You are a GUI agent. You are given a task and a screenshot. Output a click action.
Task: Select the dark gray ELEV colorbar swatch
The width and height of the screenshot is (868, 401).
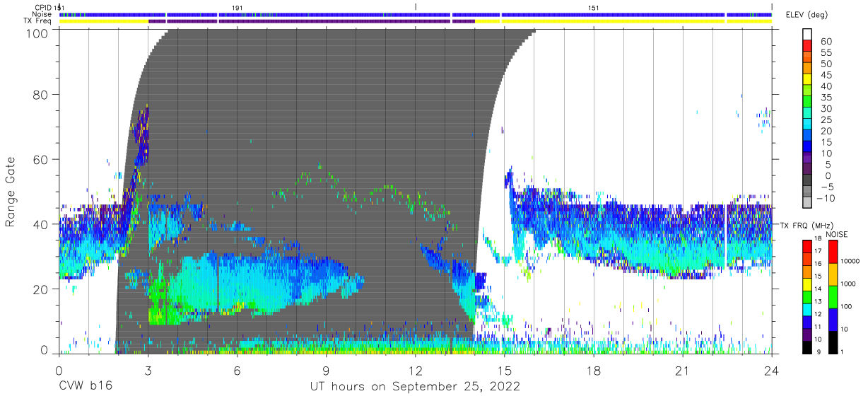807,180
